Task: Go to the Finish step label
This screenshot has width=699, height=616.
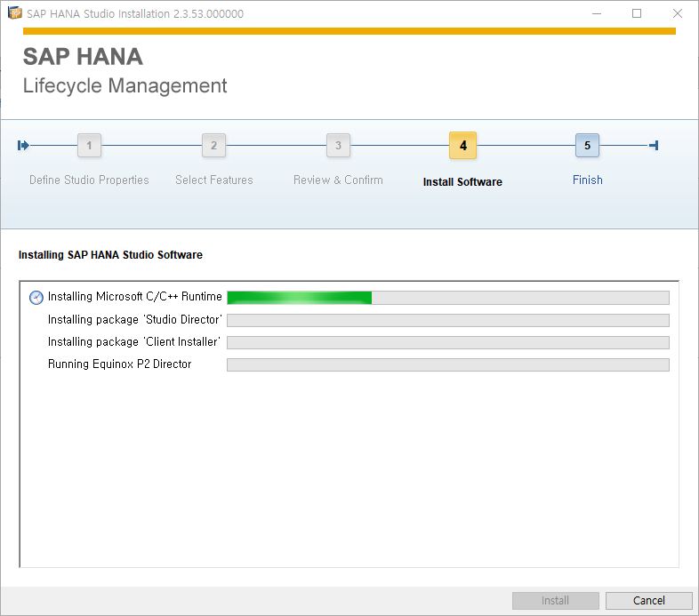Action: coord(587,180)
